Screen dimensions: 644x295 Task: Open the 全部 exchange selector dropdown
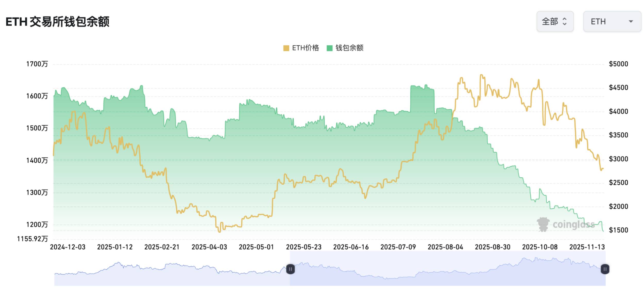point(555,21)
